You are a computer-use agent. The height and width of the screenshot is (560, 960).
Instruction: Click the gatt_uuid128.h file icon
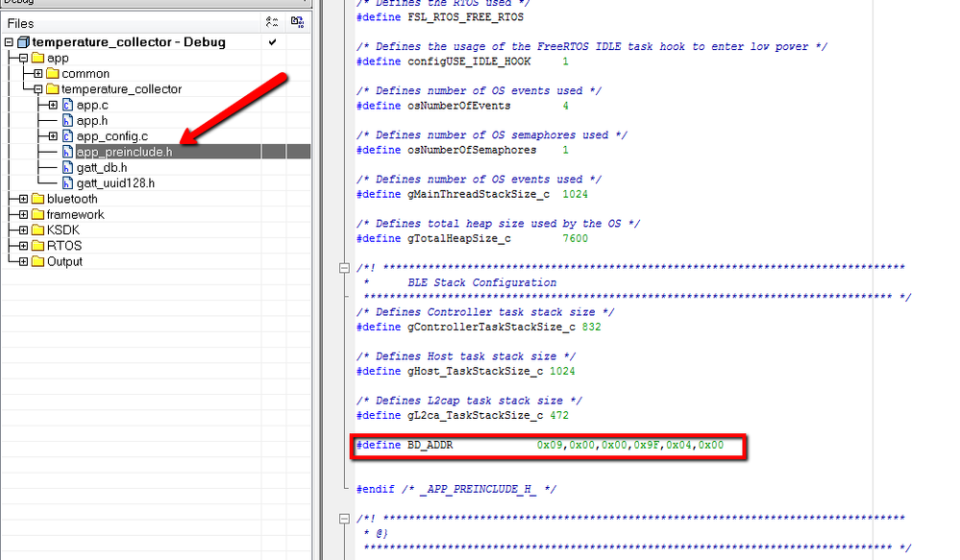(68, 183)
